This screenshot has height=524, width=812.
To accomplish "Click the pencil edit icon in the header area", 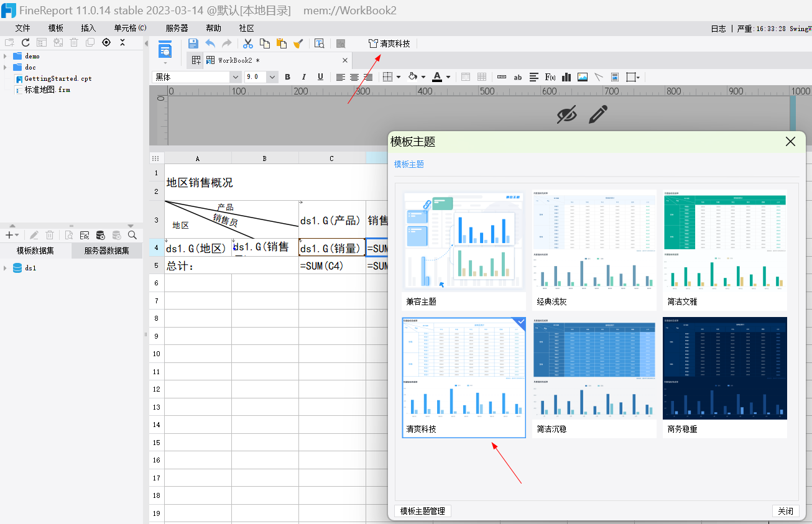I will [598, 114].
